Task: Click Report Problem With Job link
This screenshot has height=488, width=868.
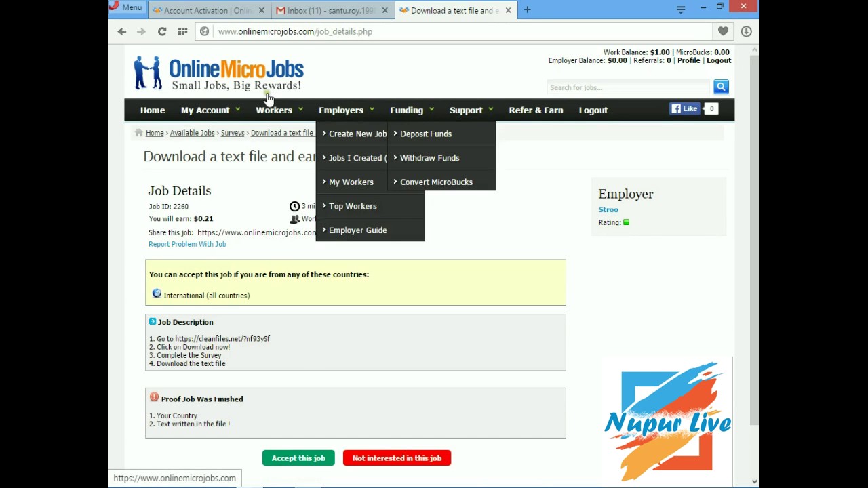Action: (187, 244)
